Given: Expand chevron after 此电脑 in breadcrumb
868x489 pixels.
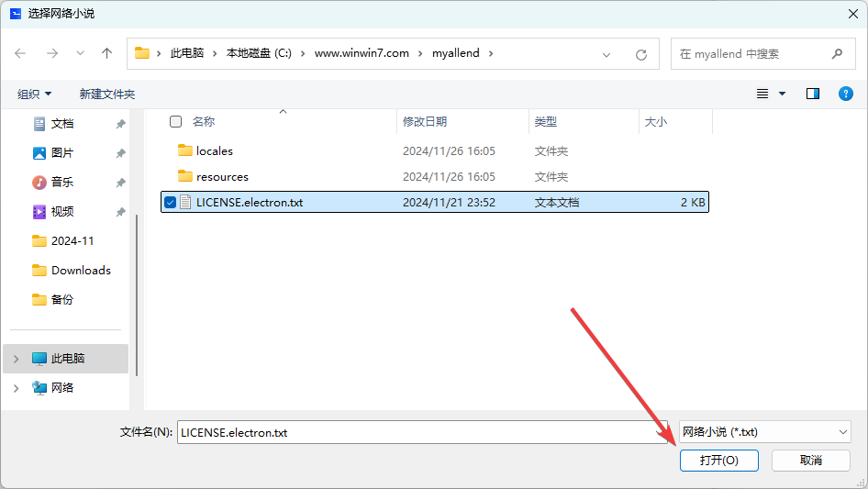Looking at the screenshot, I should click(x=215, y=53).
